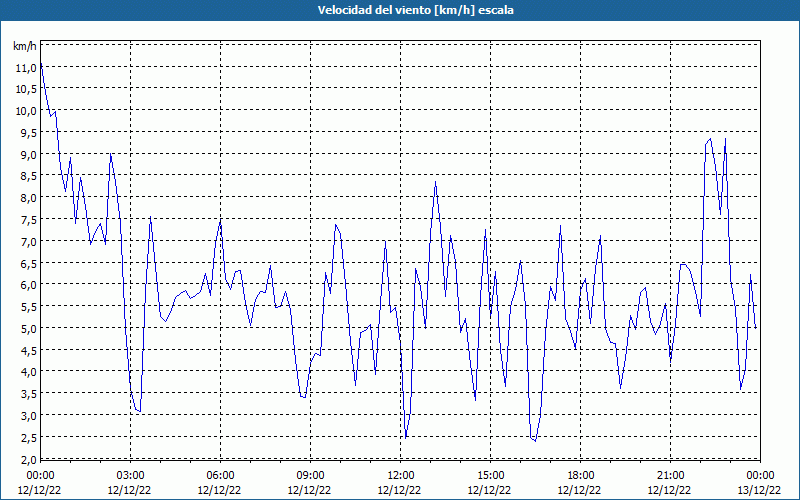Click the 8,0 value on the y-axis
This screenshot has height=500, width=800.
[x=28, y=197]
